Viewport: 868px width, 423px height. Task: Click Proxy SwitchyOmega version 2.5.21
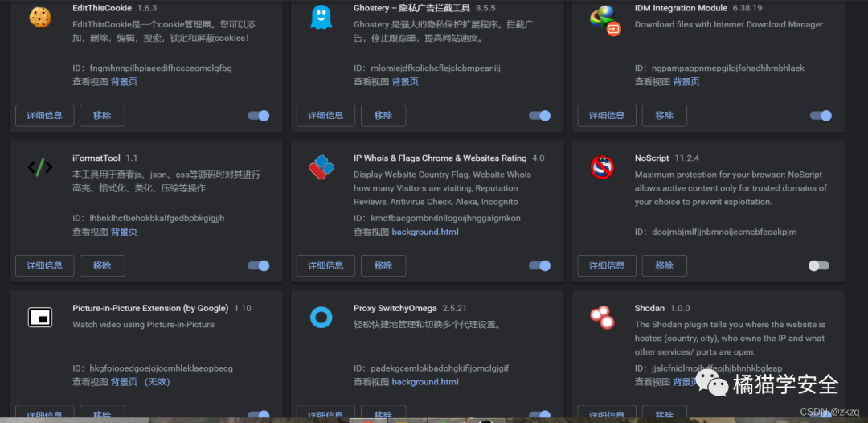[x=454, y=308]
